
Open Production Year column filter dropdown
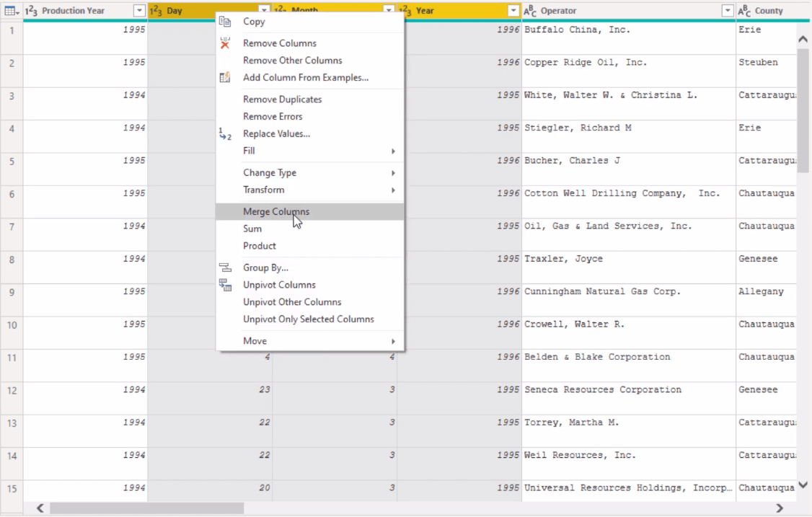coord(139,10)
